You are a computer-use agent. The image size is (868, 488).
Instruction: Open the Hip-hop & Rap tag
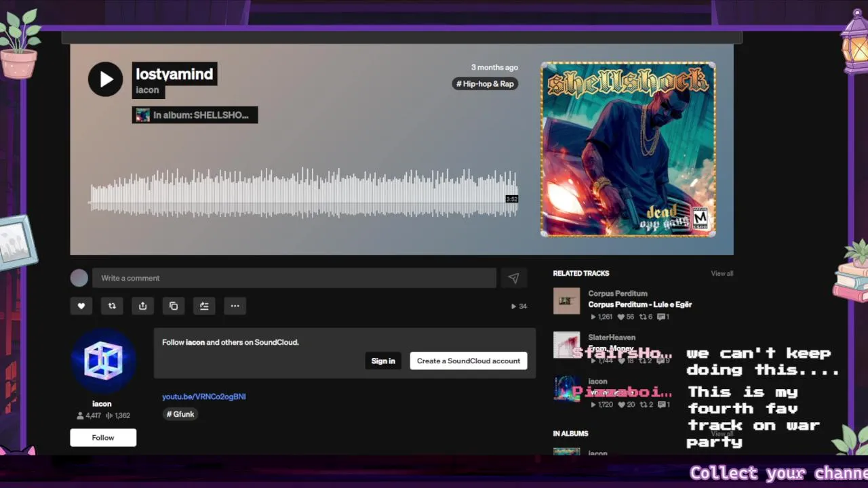pos(486,84)
